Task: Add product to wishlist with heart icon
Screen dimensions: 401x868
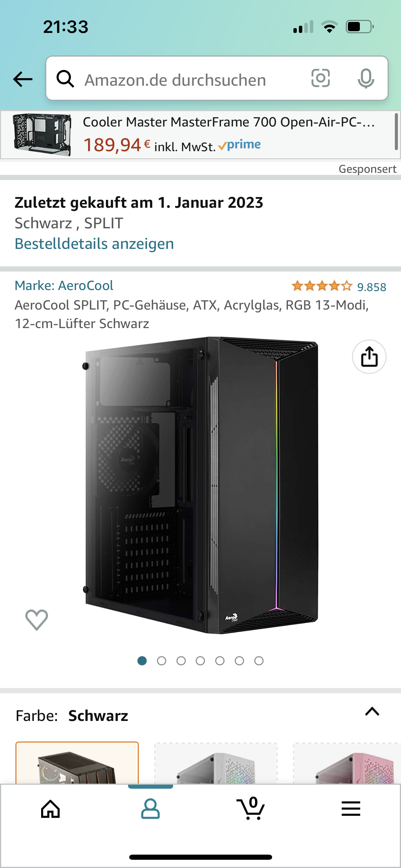Action: 37,620
